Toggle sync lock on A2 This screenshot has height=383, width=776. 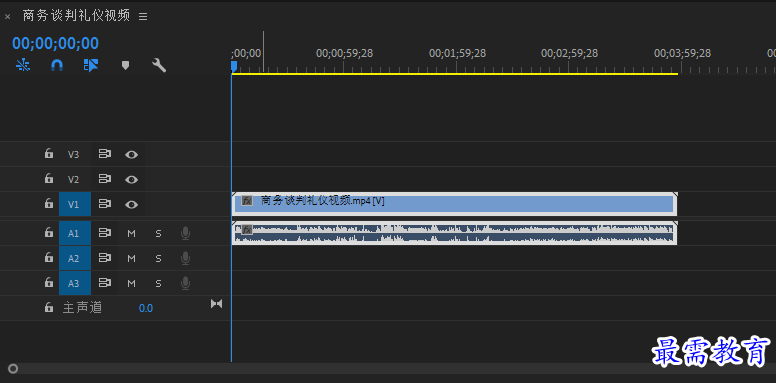point(104,257)
